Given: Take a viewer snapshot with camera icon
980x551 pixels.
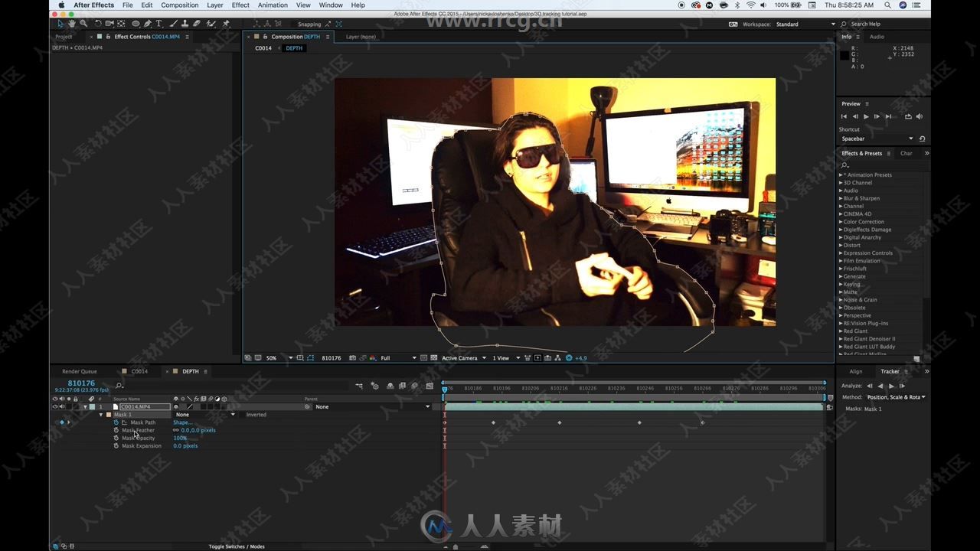Looking at the screenshot, I should [x=352, y=357].
